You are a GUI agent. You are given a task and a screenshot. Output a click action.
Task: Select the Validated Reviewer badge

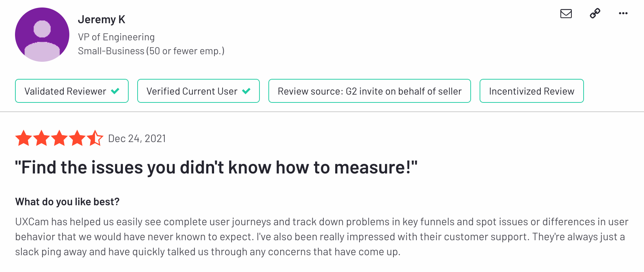point(71,91)
